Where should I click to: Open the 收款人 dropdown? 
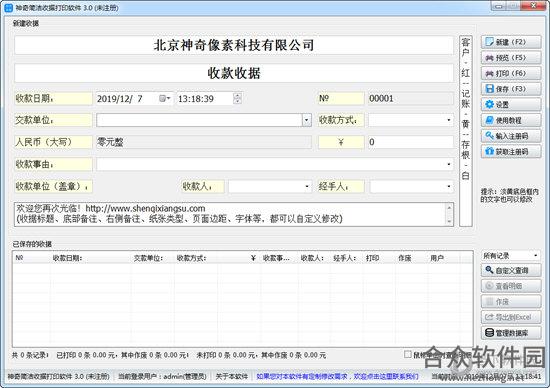pyautogui.click(x=307, y=186)
